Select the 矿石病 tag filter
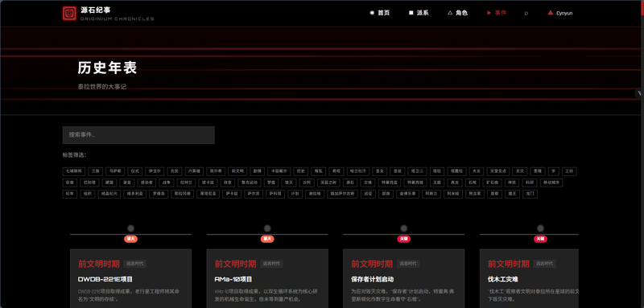The image size is (644, 308). point(493,183)
